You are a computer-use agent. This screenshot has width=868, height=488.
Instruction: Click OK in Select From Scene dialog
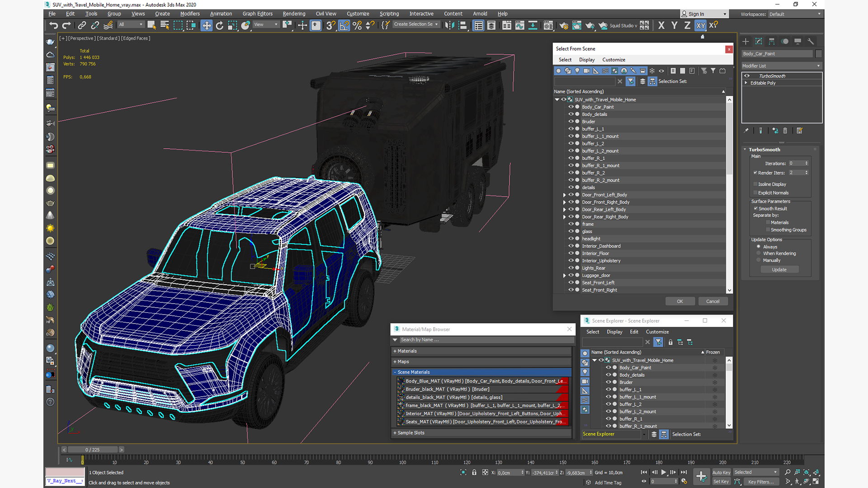[680, 301]
